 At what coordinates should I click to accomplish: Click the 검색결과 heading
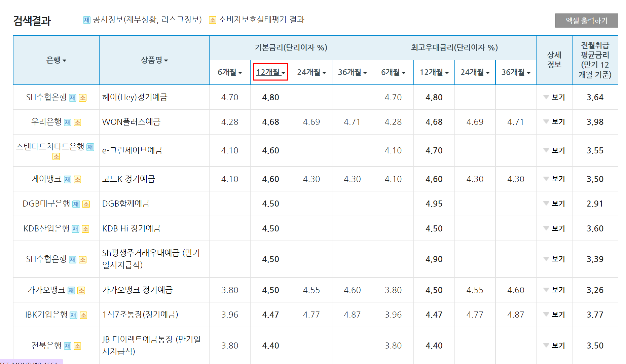[32, 21]
